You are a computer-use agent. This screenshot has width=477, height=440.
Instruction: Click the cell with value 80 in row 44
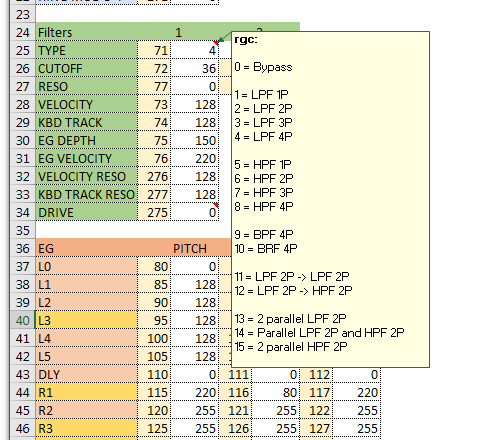click(276, 393)
